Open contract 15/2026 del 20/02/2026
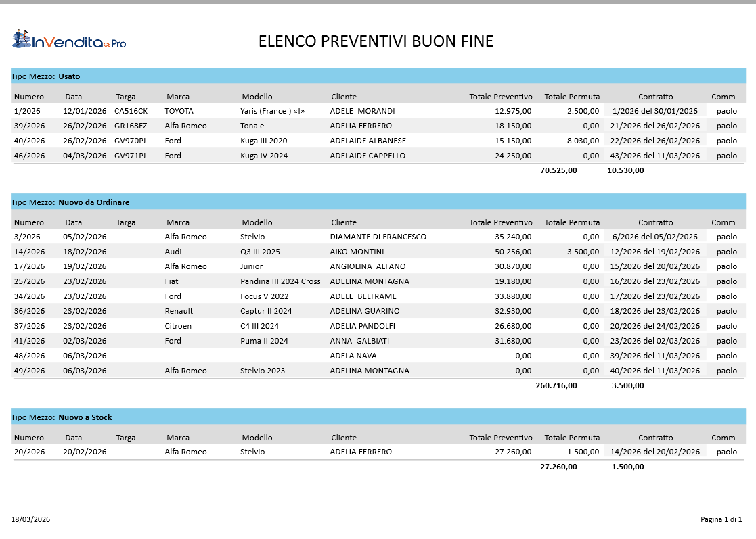 (x=654, y=266)
